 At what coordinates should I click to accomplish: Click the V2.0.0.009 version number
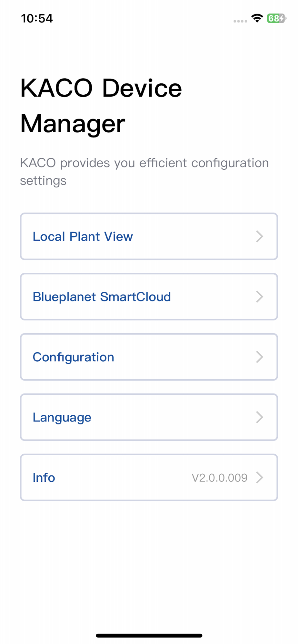click(220, 478)
